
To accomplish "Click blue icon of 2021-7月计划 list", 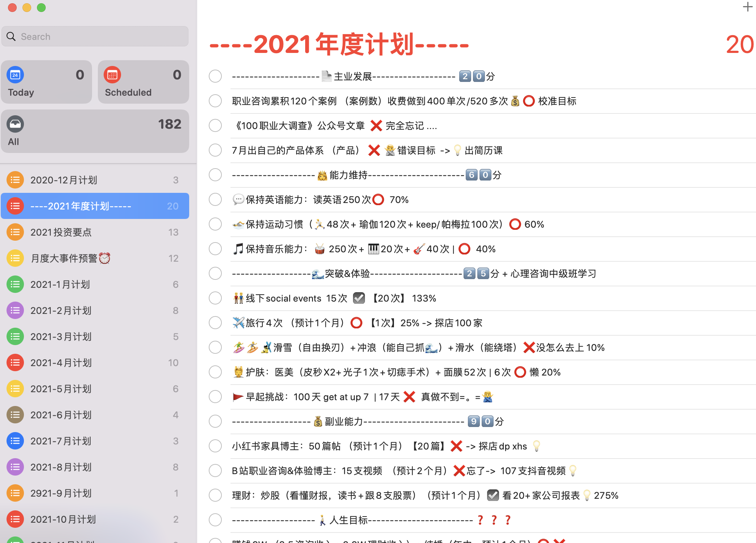I will 15,441.
